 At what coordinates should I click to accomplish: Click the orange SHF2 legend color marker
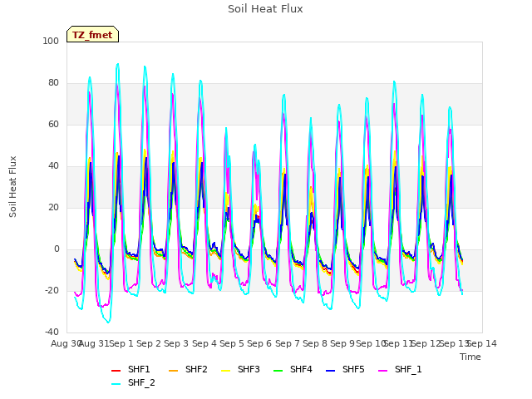(174, 371)
